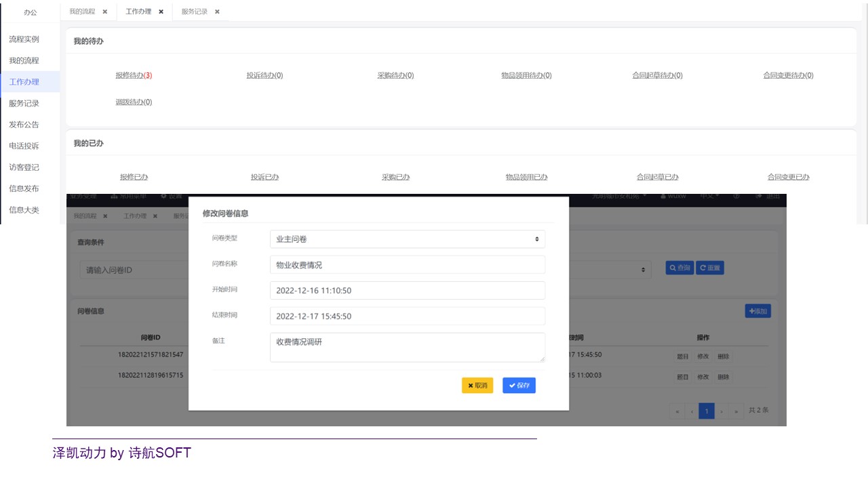Open the 合同变更已办 link
Screen dimensions: 868x488
pos(788,177)
